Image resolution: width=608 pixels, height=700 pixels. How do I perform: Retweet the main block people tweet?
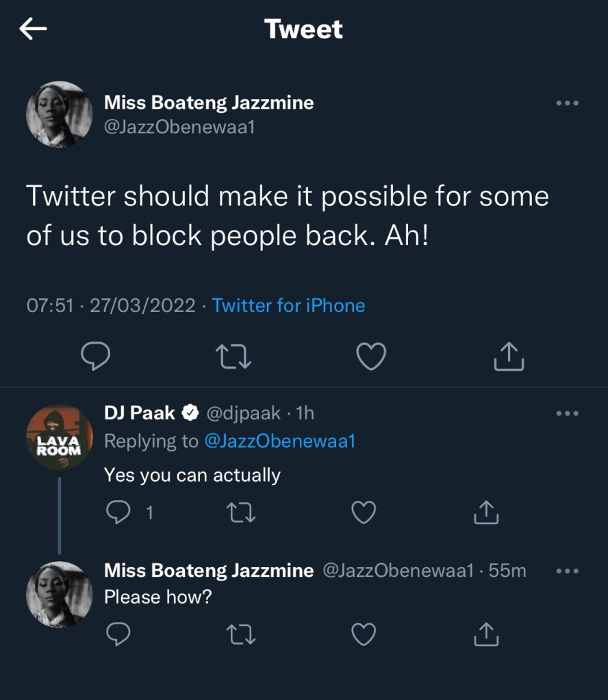[233, 357]
